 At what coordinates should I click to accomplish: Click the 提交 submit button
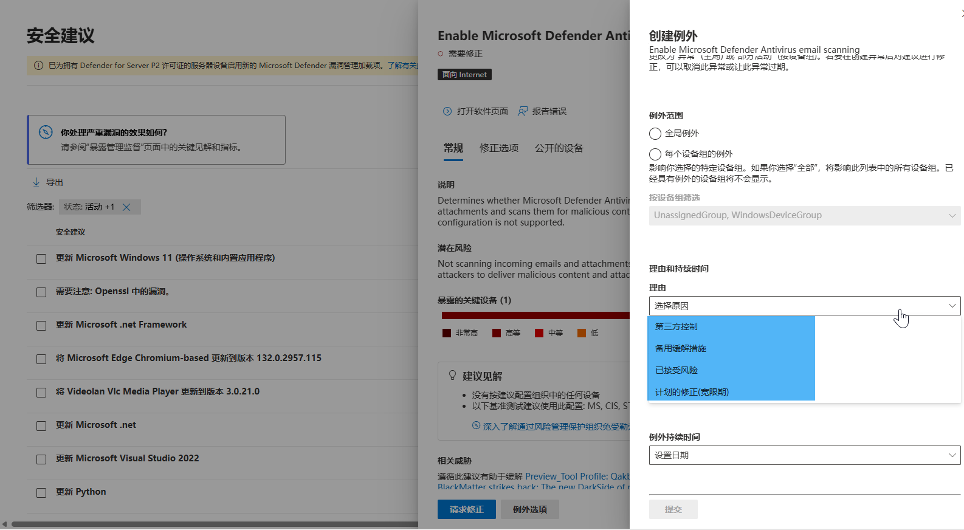[x=673, y=509]
